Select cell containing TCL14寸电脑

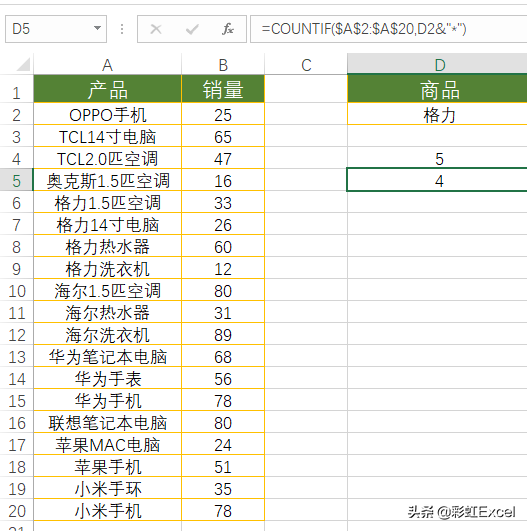pyautogui.click(x=107, y=136)
